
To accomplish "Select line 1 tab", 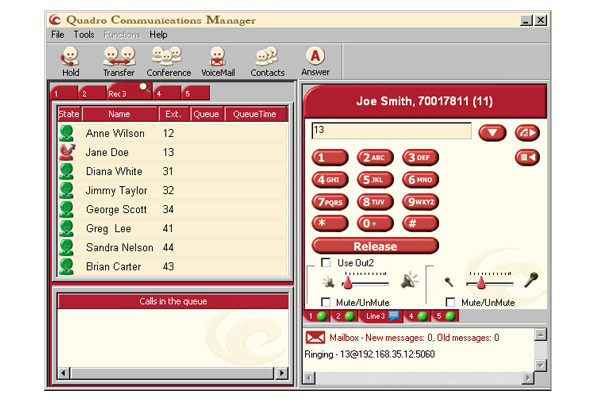I will pyautogui.click(x=316, y=316).
